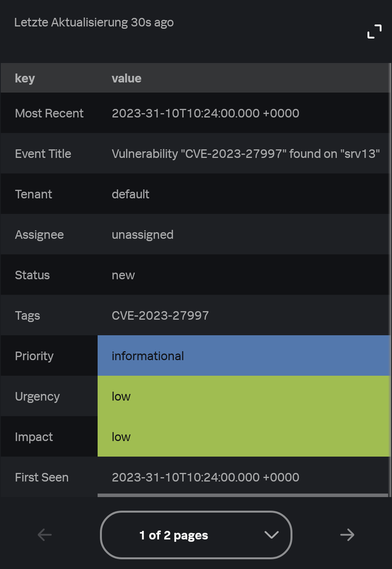The height and width of the screenshot is (569, 392).
Task: Select the CVE-2023-27997 tag
Action: point(160,315)
